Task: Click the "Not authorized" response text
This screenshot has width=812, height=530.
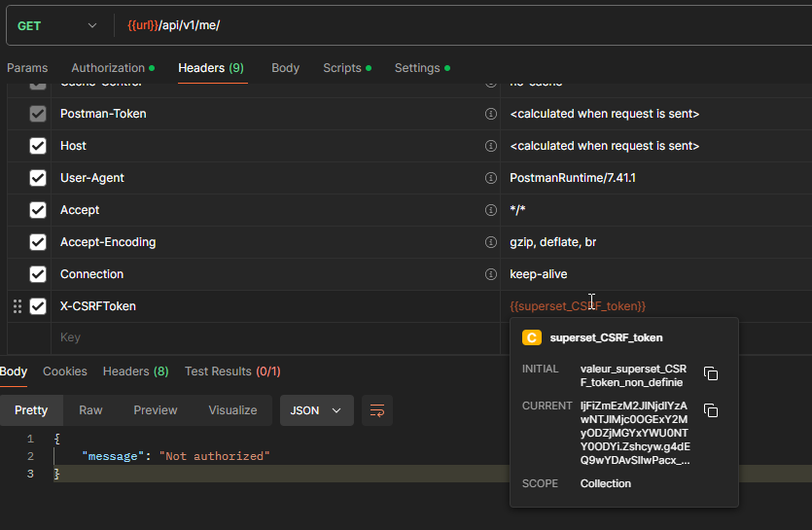Action: (x=214, y=456)
